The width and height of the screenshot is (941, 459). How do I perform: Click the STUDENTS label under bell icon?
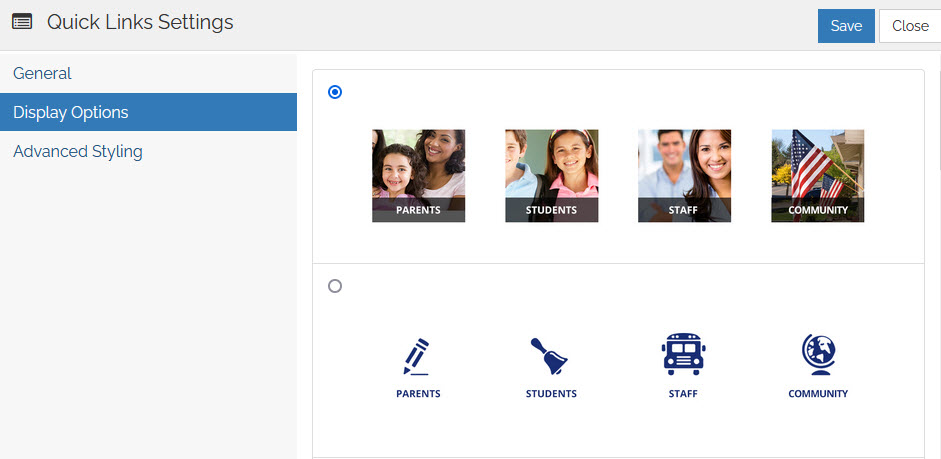pos(551,394)
